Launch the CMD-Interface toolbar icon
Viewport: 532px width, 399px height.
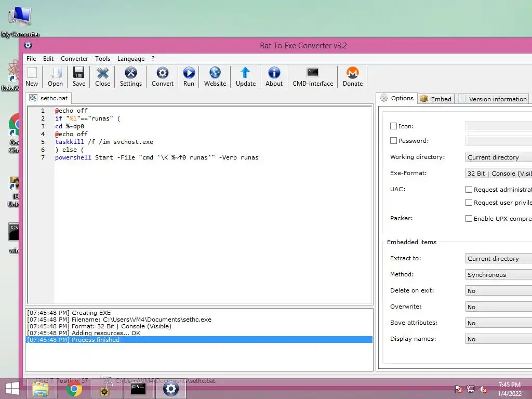click(x=313, y=77)
